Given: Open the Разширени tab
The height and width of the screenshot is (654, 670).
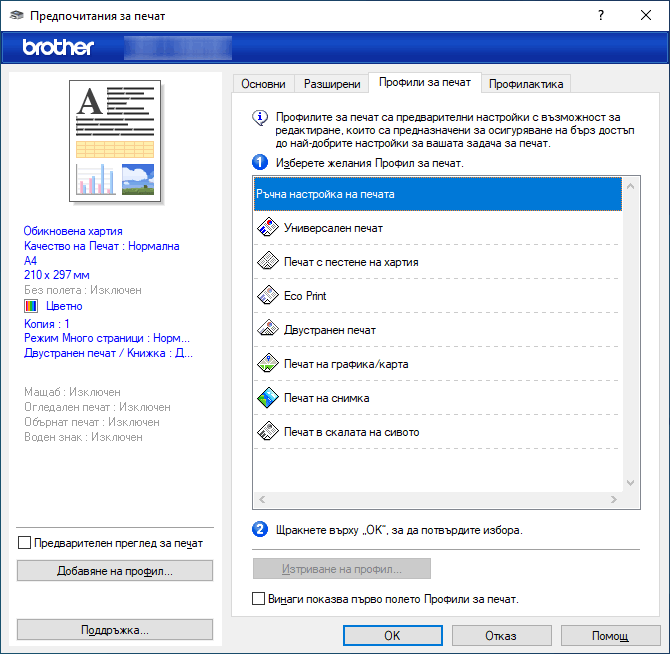Looking at the screenshot, I should pyautogui.click(x=332, y=84).
